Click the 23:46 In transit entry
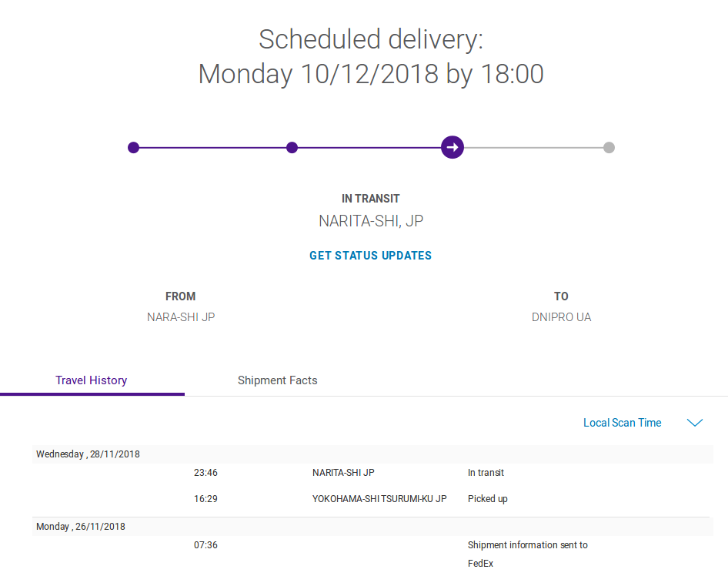 pyautogui.click(x=486, y=473)
